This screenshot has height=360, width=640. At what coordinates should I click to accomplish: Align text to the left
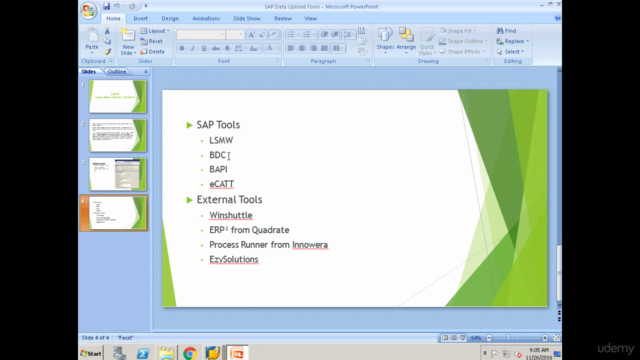(x=291, y=48)
